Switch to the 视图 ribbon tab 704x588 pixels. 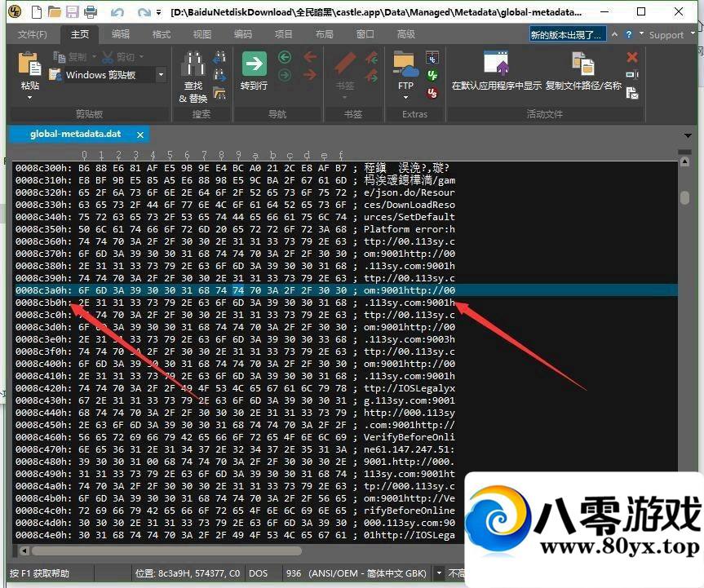click(x=202, y=34)
